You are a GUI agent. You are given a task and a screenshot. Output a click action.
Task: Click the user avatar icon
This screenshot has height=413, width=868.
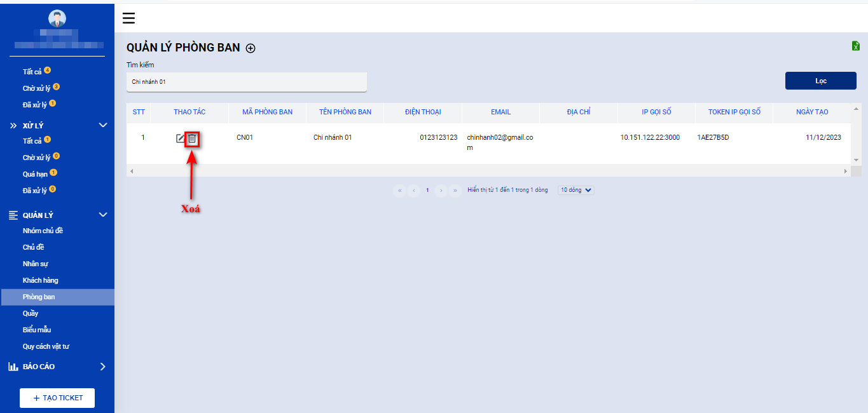pos(57,19)
